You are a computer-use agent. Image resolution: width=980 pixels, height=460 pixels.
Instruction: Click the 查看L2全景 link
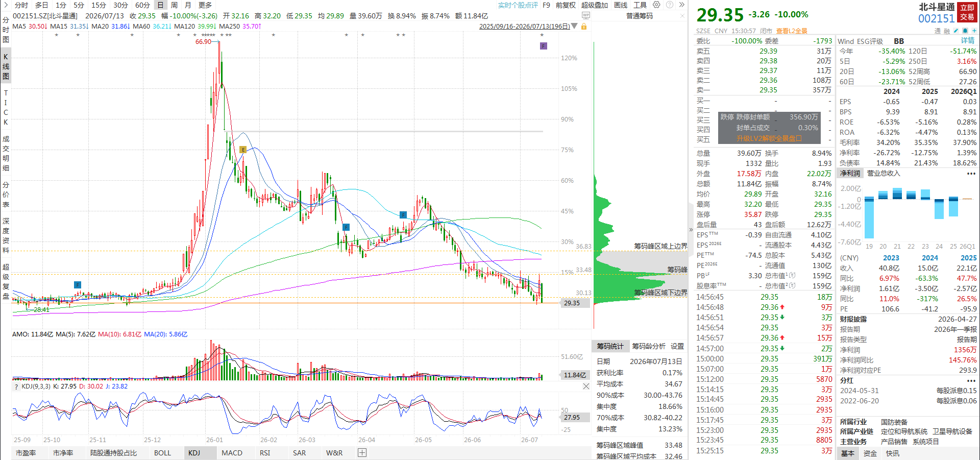coord(792,31)
